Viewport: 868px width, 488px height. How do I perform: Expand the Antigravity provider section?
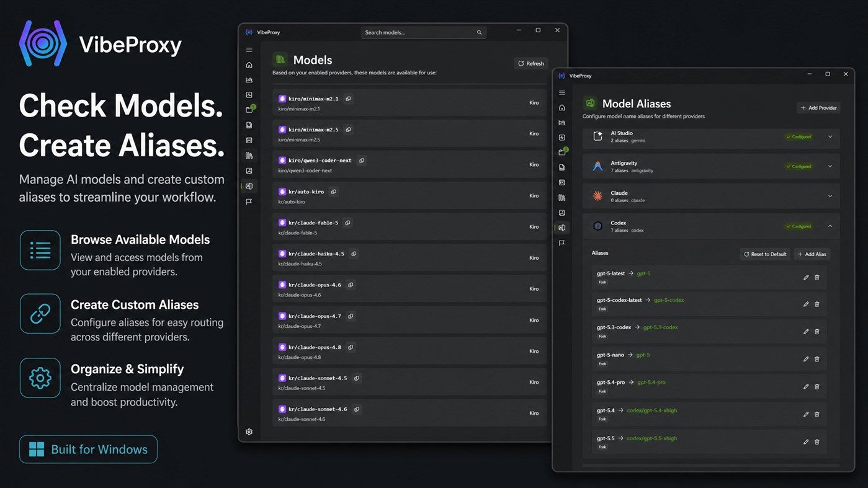(830, 166)
